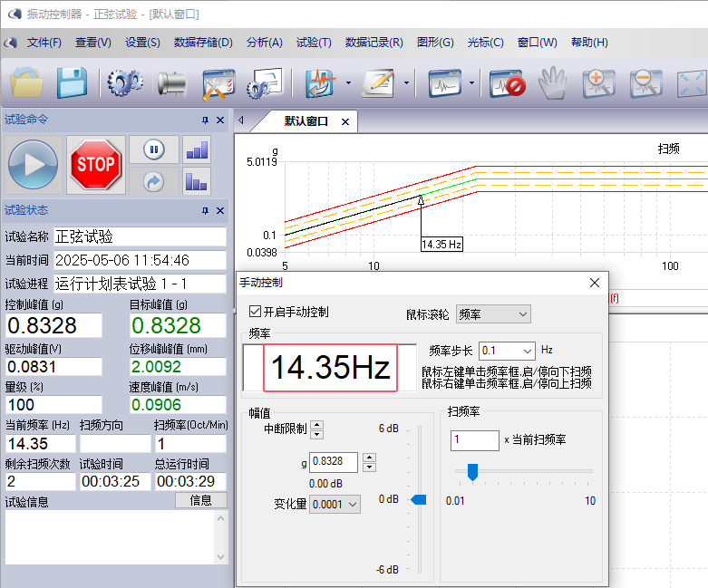The width and height of the screenshot is (708, 588).
Task: Select the hand pan tool
Action: pyautogui.click(x=553, y=83)
